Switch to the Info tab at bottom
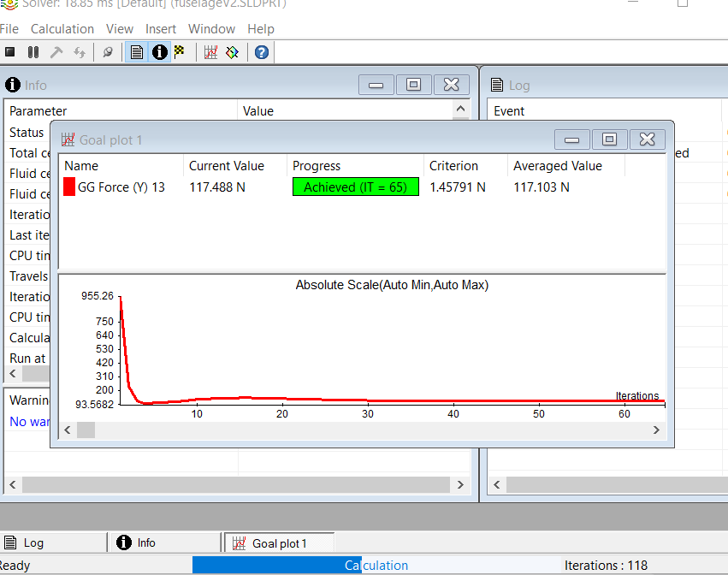This screenshot has width=728, height=575. 146,542
